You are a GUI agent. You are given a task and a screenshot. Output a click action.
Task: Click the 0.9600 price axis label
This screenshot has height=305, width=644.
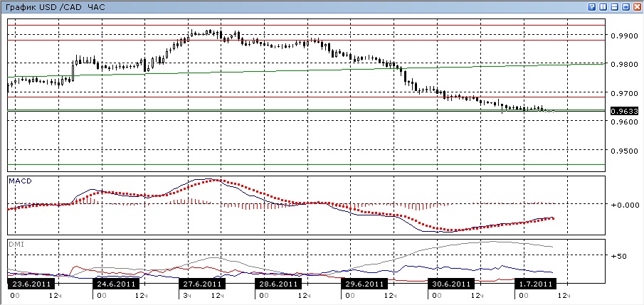(624, 122)
